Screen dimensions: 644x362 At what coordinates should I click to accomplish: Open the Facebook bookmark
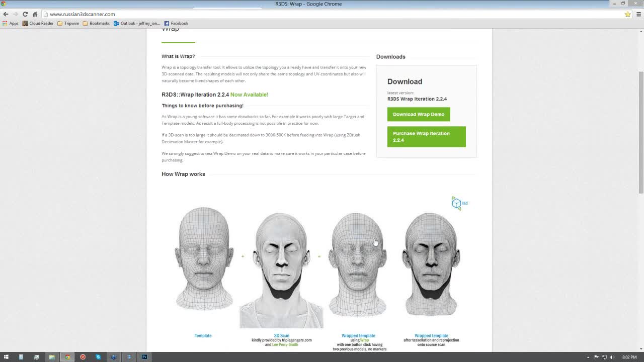[176, 23]
